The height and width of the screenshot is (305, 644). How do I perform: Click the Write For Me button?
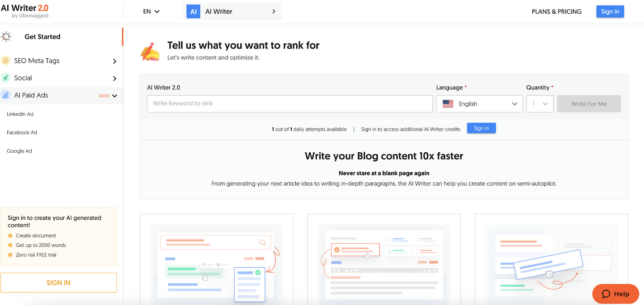click(589, 104)
